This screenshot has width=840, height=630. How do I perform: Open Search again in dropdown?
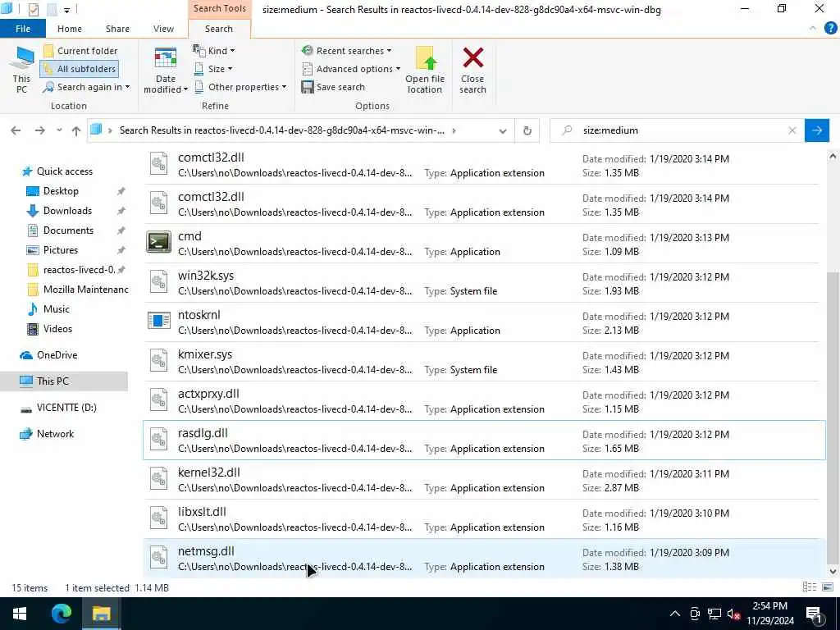87,87
